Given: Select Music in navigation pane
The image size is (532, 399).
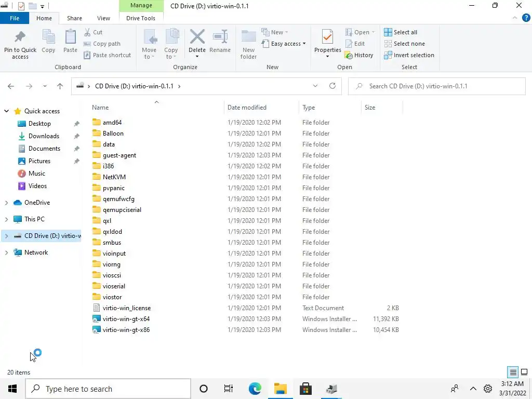Looking at the screenshot, I should click(37, 174).
